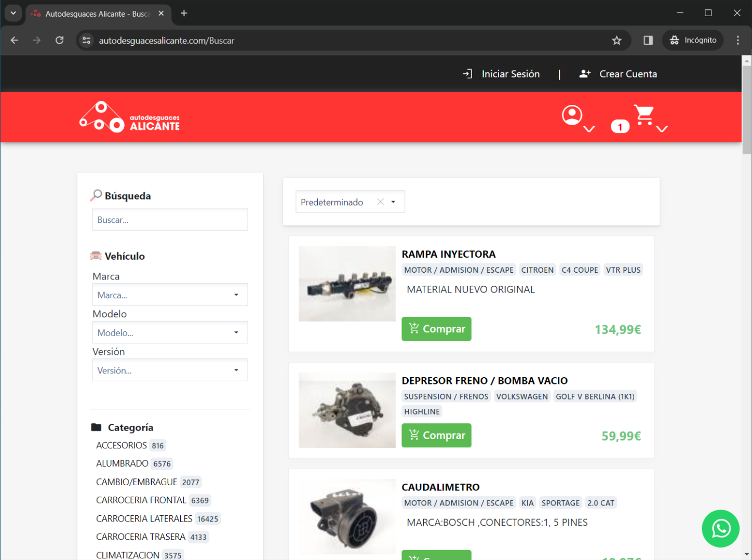Viewport: 752px width, 560px height.
Task: Open the Versión selection dropdown
Action: coord(170,370)
